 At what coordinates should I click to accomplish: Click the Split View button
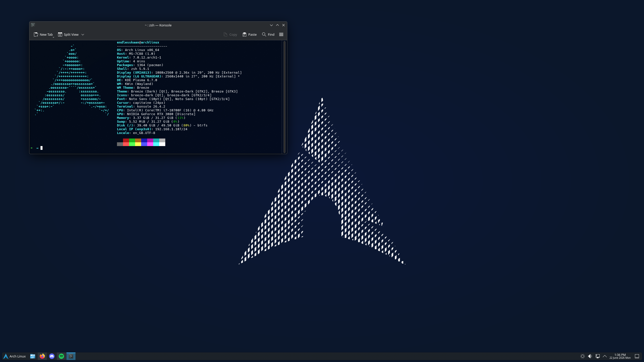pyautogui.click(x=68, y=34)
